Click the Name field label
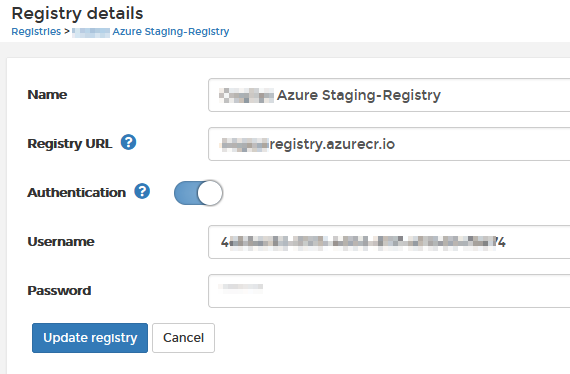This screenshot has width=570, height=374. pyautogui.click(x=47, y=94)
